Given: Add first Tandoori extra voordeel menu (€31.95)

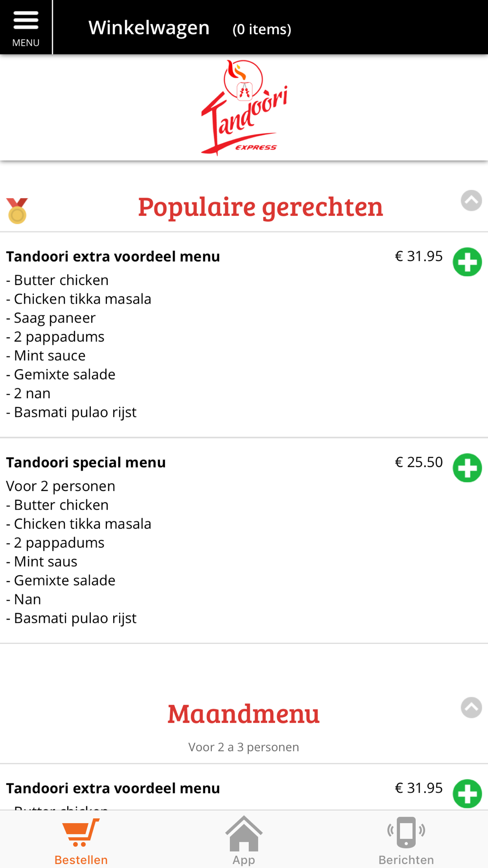Looking at the screenshot, I should (468, 262).
